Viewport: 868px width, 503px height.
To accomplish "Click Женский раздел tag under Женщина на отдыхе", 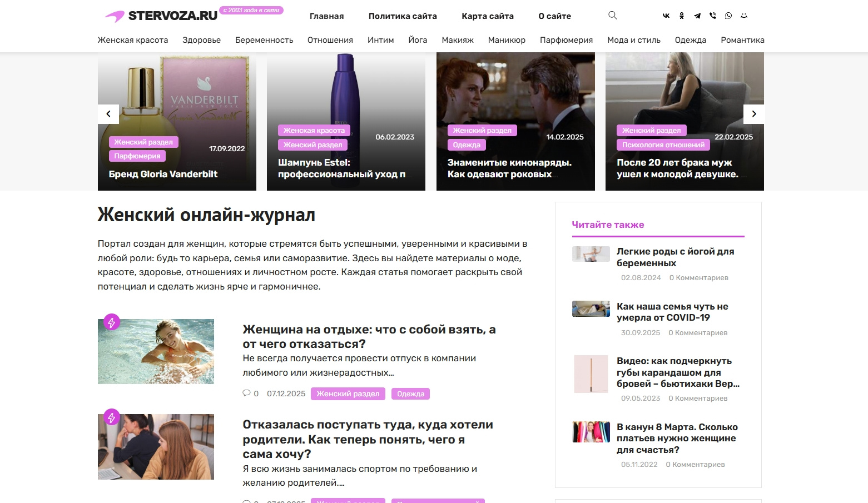I will click(x=348, y=394).
